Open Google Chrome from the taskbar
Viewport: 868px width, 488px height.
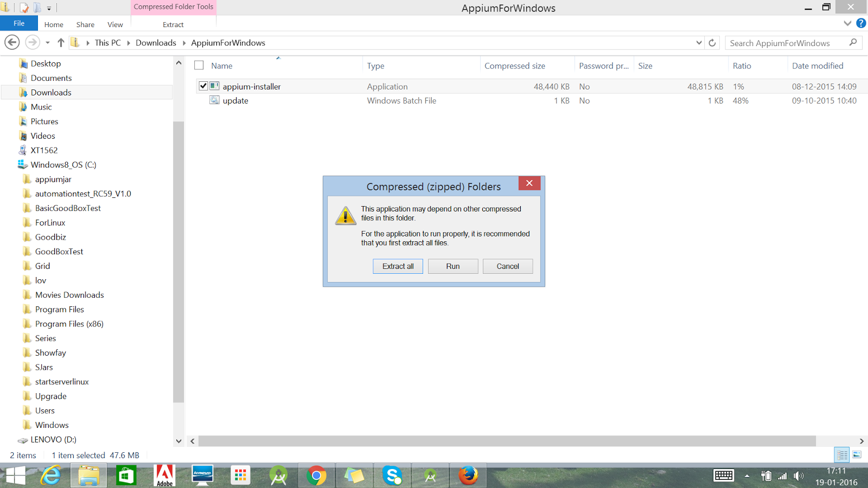(316, 476)
